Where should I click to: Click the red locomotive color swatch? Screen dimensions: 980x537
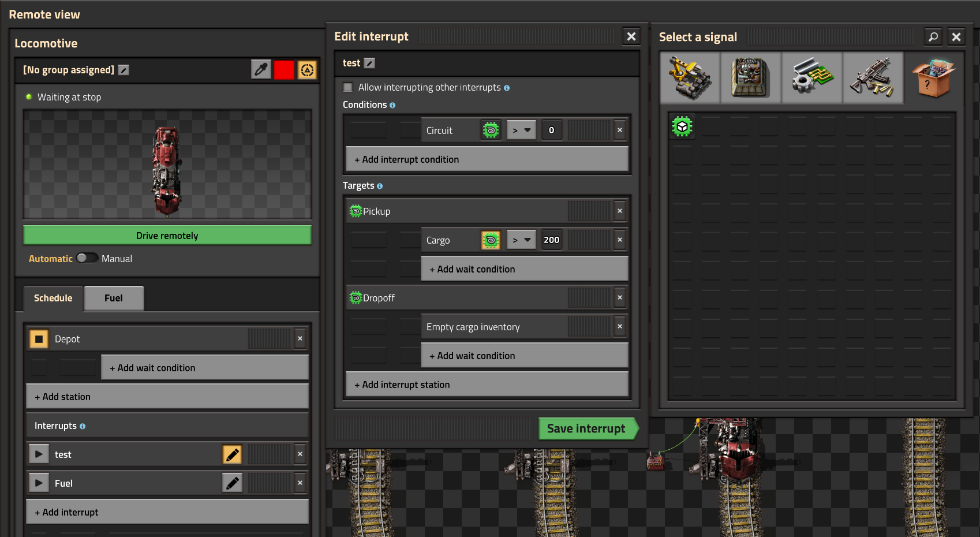pos(284,70)
